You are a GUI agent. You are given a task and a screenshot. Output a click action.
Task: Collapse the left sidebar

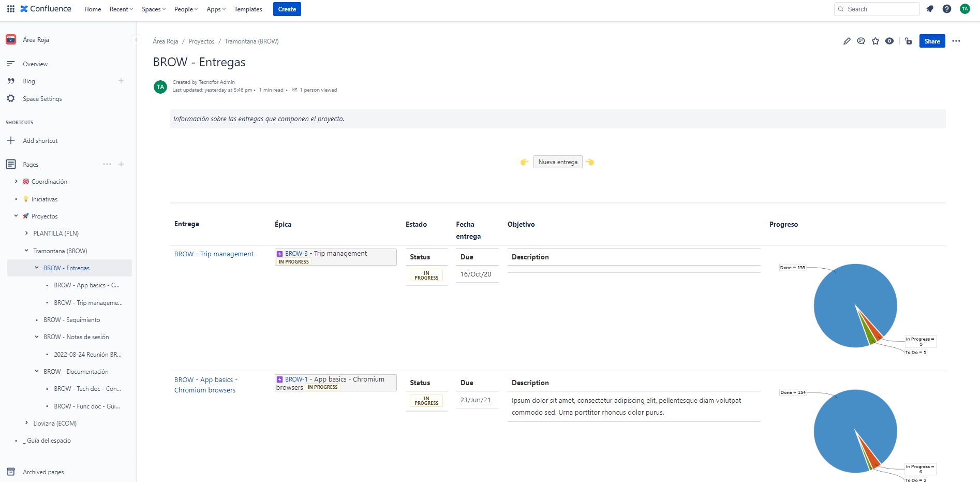pos(136,40)
